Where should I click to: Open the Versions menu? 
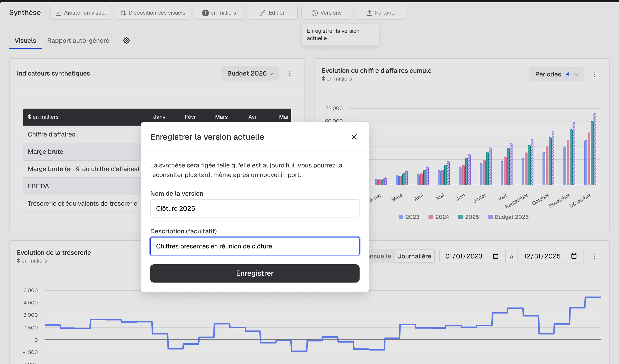pos(326,13)
